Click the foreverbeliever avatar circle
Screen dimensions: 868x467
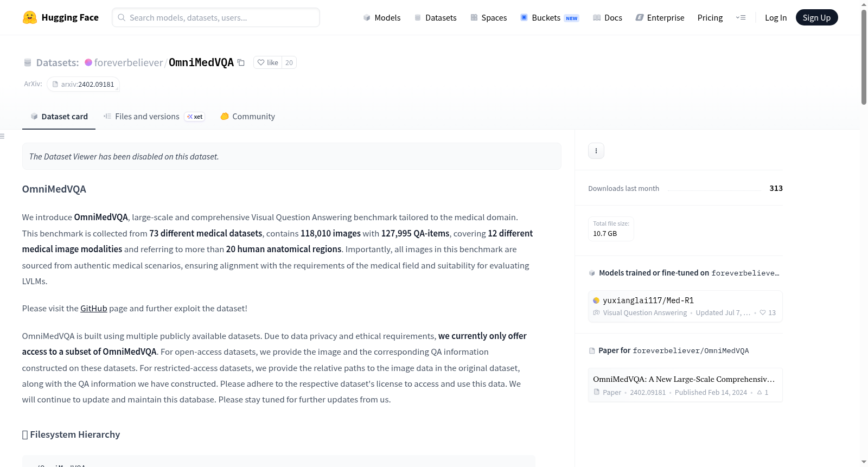88,62
